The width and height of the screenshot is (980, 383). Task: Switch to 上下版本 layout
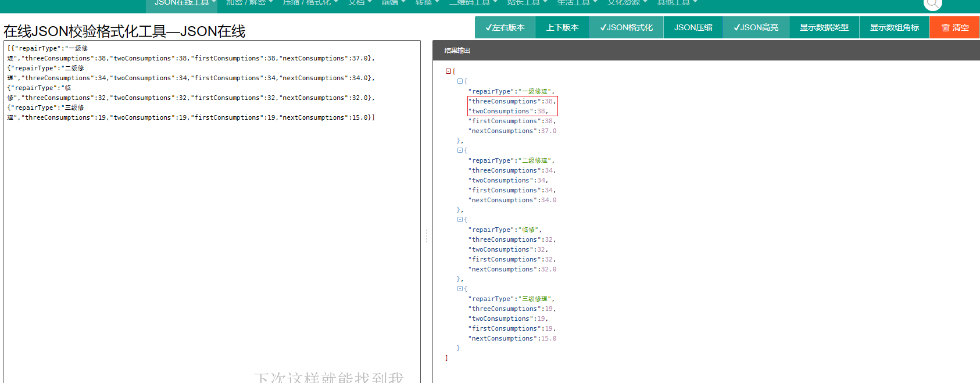pos(562,27)
